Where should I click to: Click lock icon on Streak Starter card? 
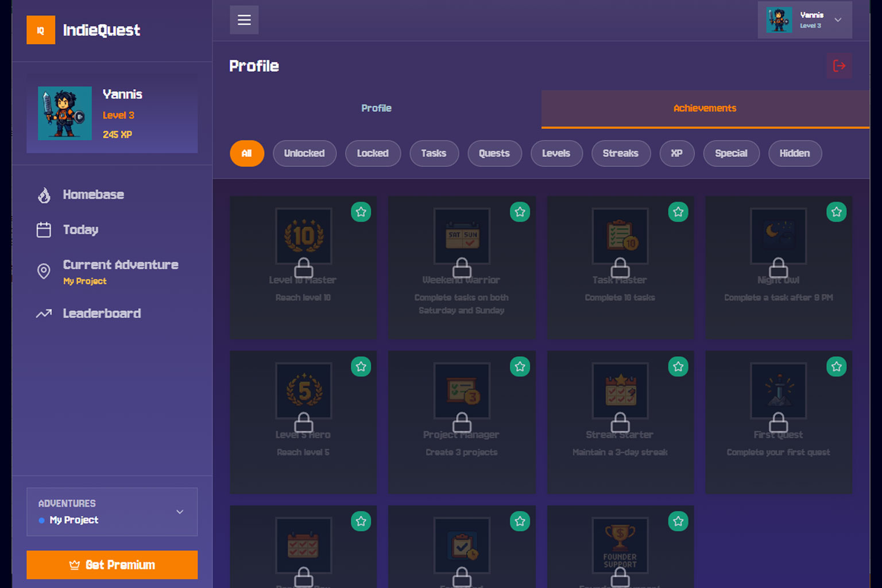point(620,423)
